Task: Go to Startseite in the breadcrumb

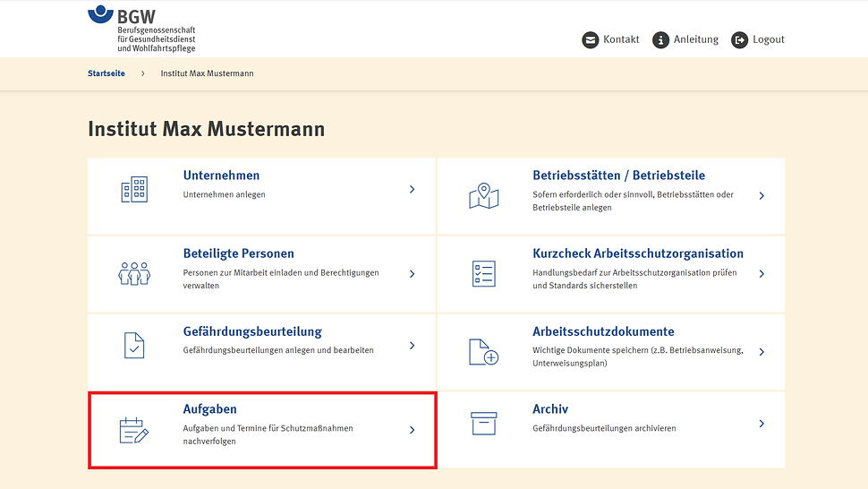Action: (106, 73)
